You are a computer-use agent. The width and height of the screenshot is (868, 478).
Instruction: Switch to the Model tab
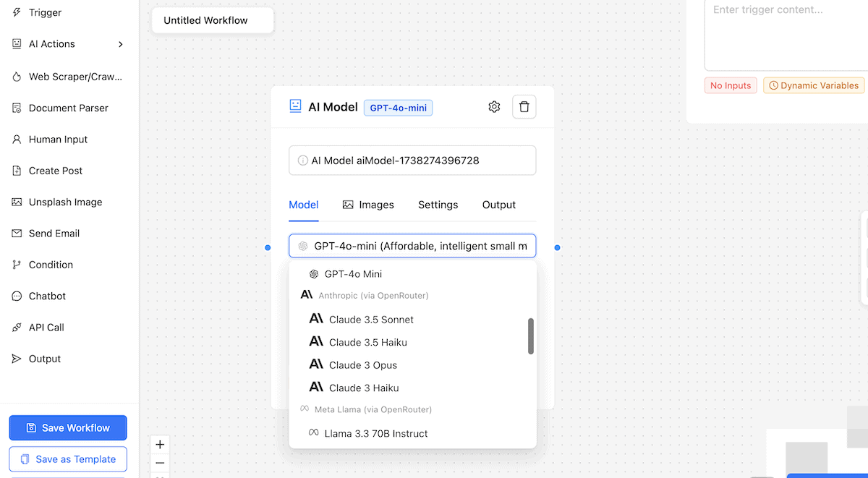[304, 205]
